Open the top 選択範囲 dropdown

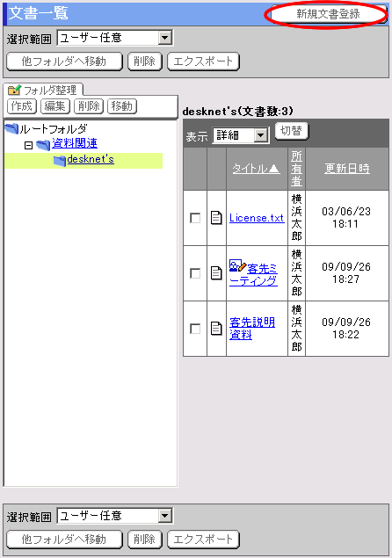coord(115,38)
